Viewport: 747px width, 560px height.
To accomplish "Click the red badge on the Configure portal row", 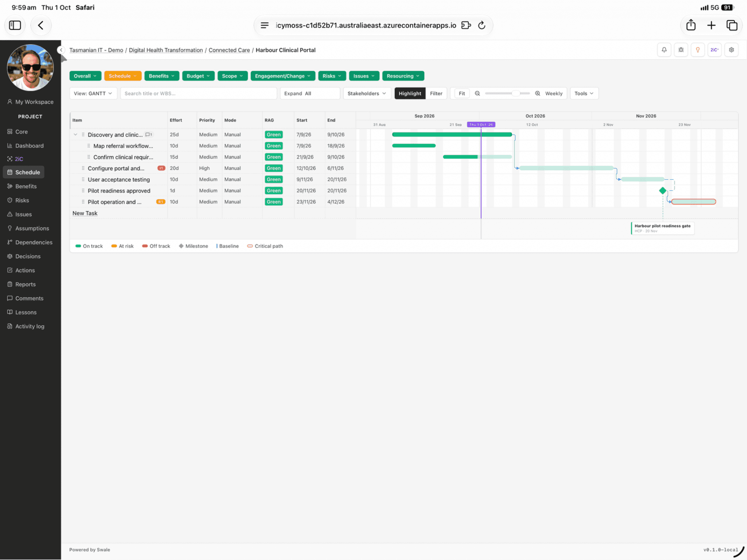I will pos(161,168).
